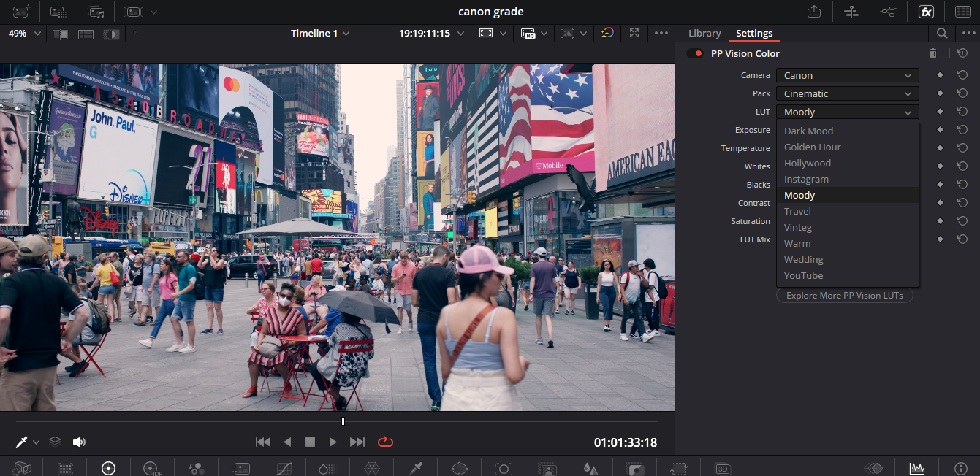Image resolution: width=980 pixels, height=476 pixels.
Task: Open the Blur palette
Action: [590, 469]
